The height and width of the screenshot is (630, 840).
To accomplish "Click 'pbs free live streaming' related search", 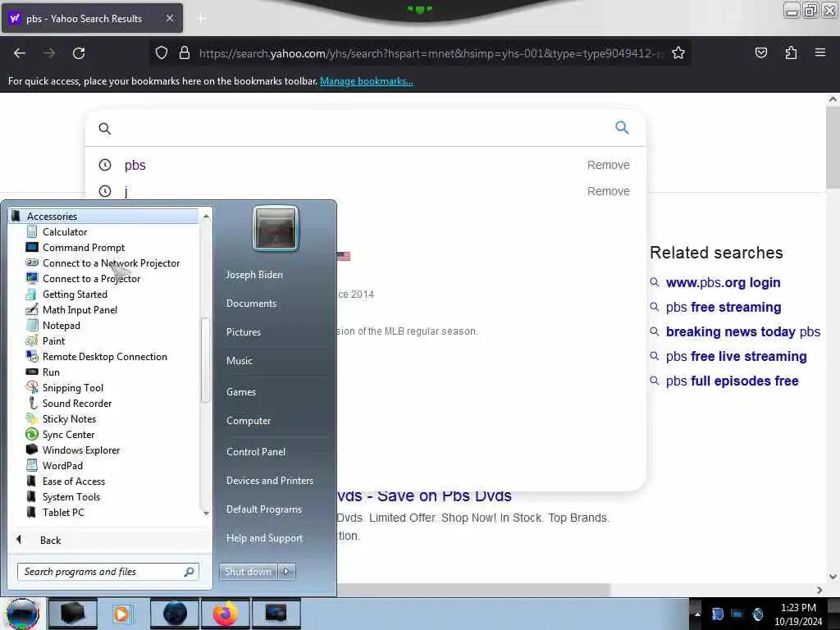I will click(736, 356).
